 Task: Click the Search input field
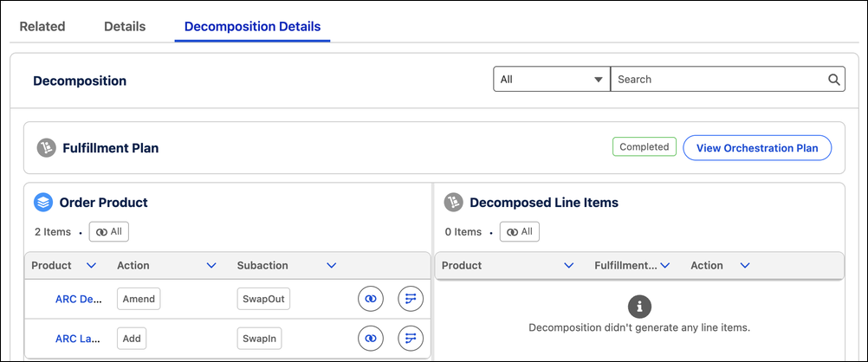click(x=728, y=79)
